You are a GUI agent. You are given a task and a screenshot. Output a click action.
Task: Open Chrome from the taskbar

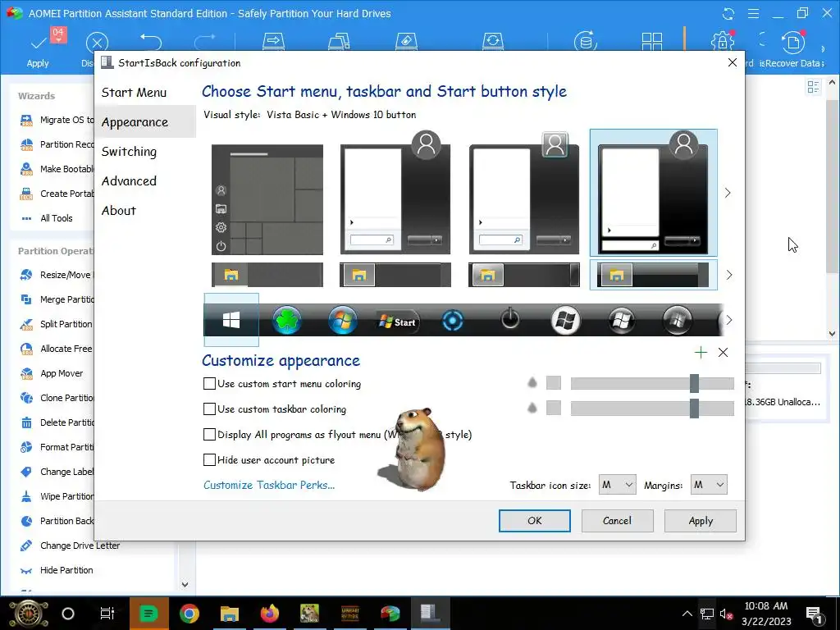pyautogui.click(x=189, y=614)
